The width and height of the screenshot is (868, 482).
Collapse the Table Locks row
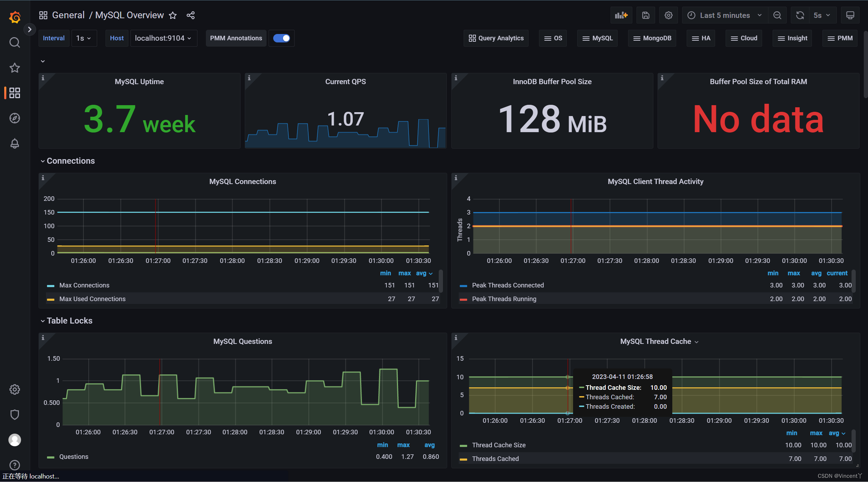click(x=66, y=321)
